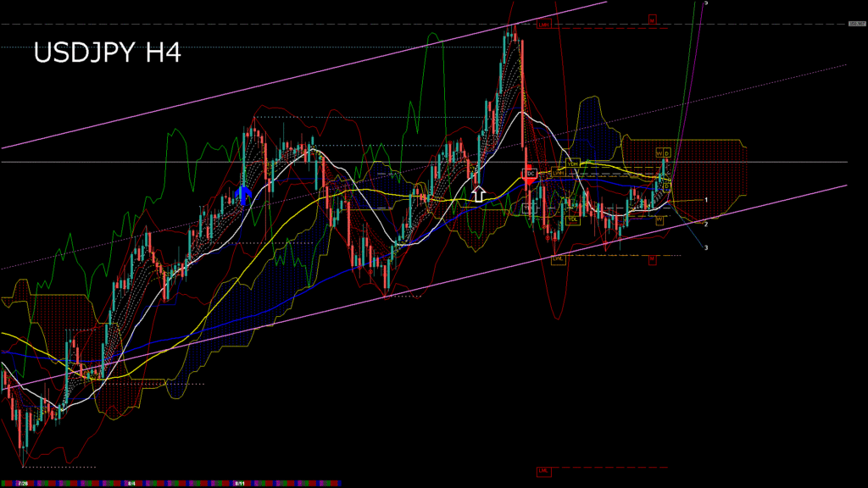Screen dimensions: 868x488
Task: Click the YDH level label
Action: click(x=573, y=163)
